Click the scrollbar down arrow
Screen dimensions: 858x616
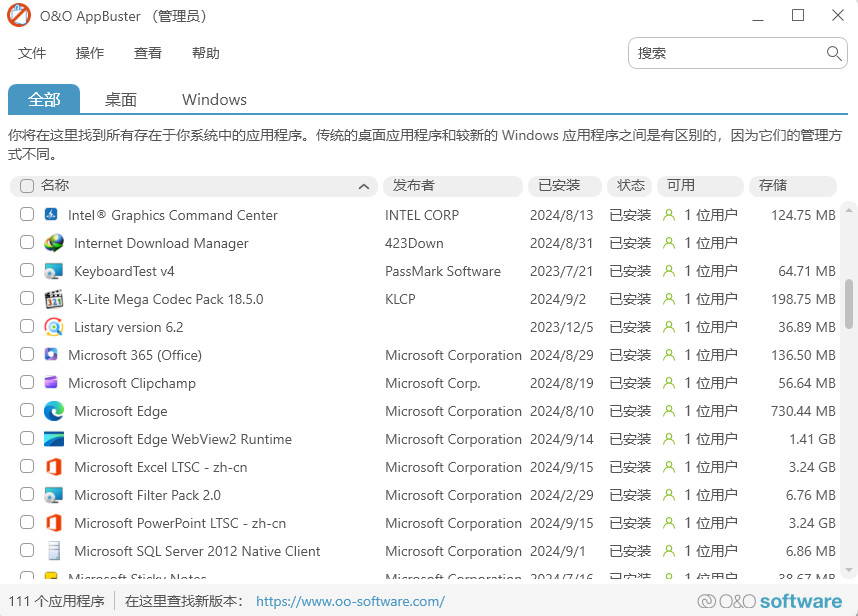849,570
